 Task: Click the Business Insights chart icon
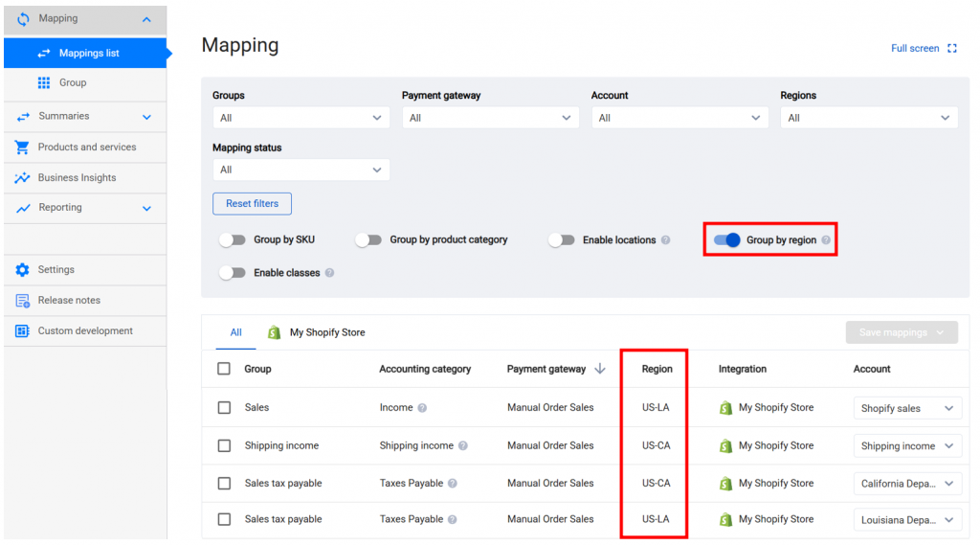(22, 178)
